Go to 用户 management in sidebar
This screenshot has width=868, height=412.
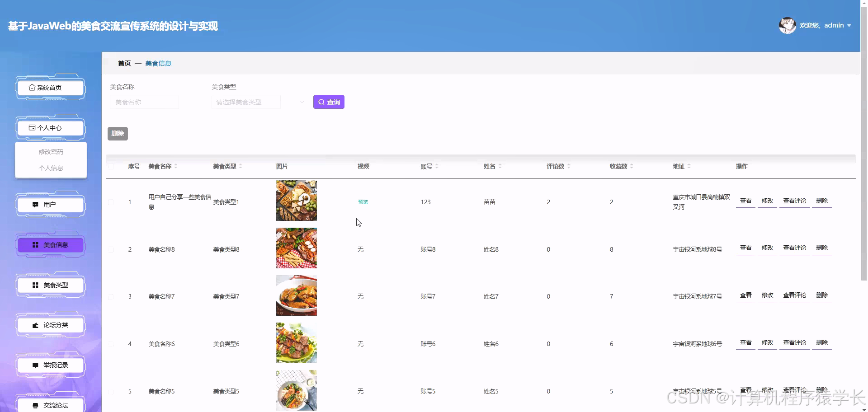50,205
